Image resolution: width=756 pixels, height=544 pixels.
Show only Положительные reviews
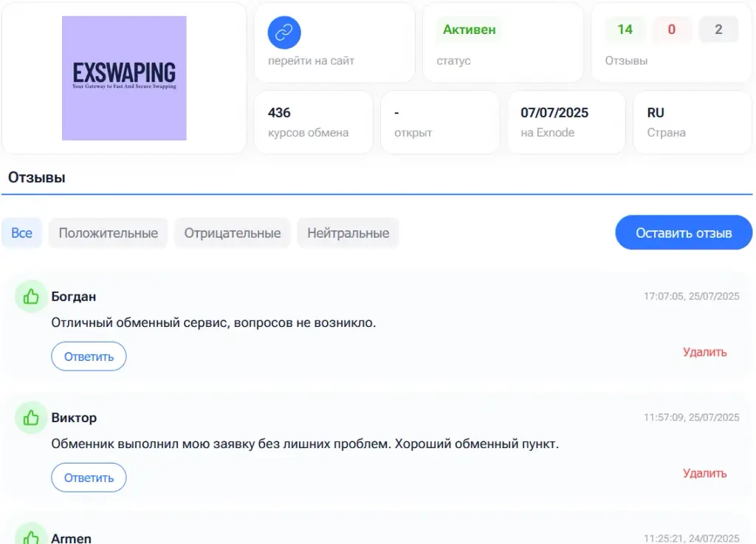coord(109,233)
